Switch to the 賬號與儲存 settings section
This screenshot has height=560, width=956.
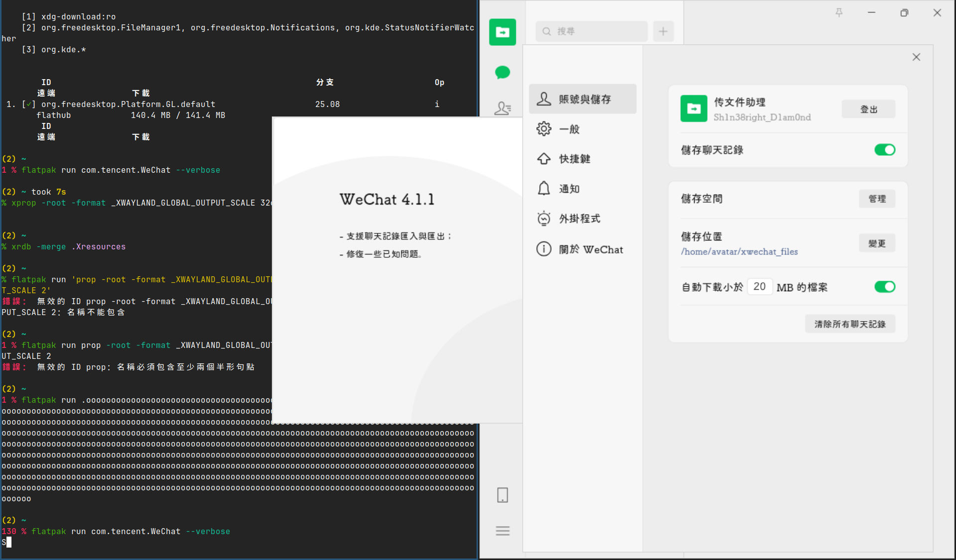582,99
